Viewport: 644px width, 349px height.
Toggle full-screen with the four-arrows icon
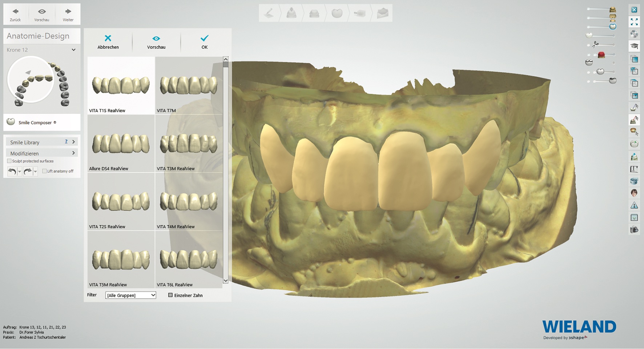(634, 22)
